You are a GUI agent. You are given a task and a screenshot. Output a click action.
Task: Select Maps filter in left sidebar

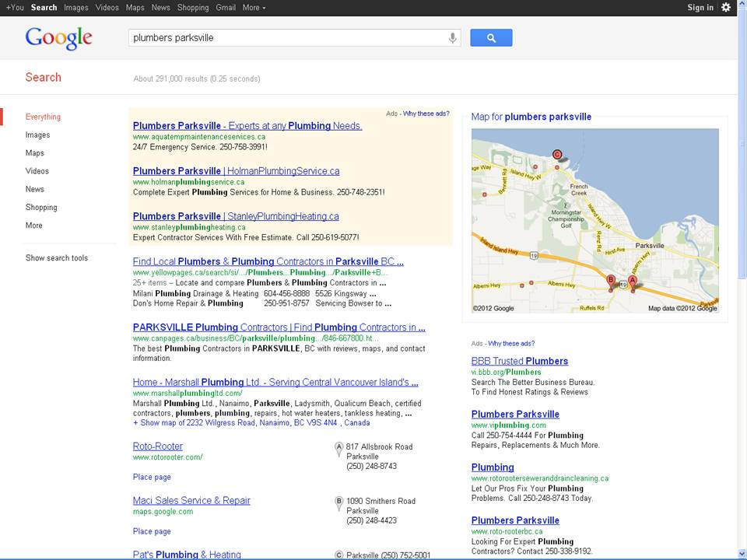[x=35, y=153]
